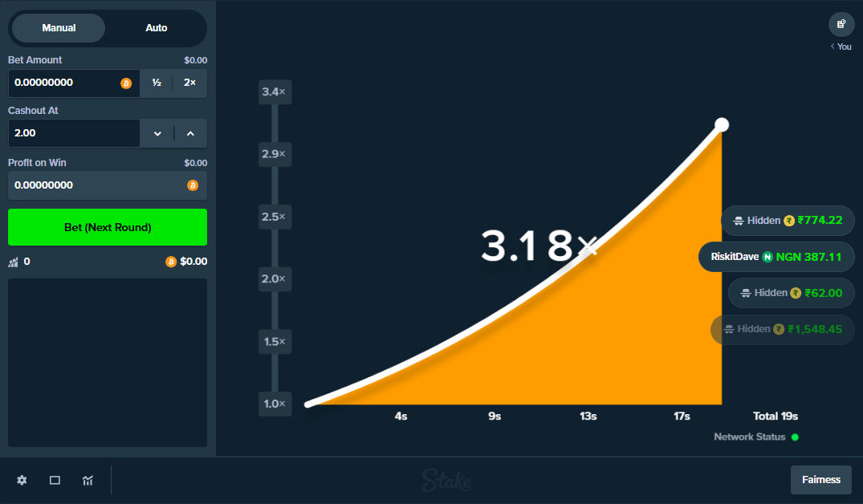Open bet history with the top-right document icon
Image resolution: width=863 pixels, height=504 pixels.
[x=841, y=24]
